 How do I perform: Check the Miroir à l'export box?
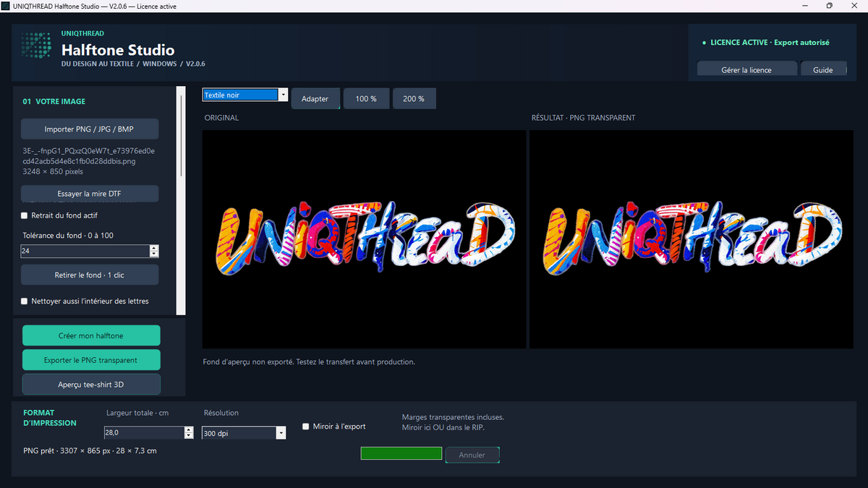(306, 427)
